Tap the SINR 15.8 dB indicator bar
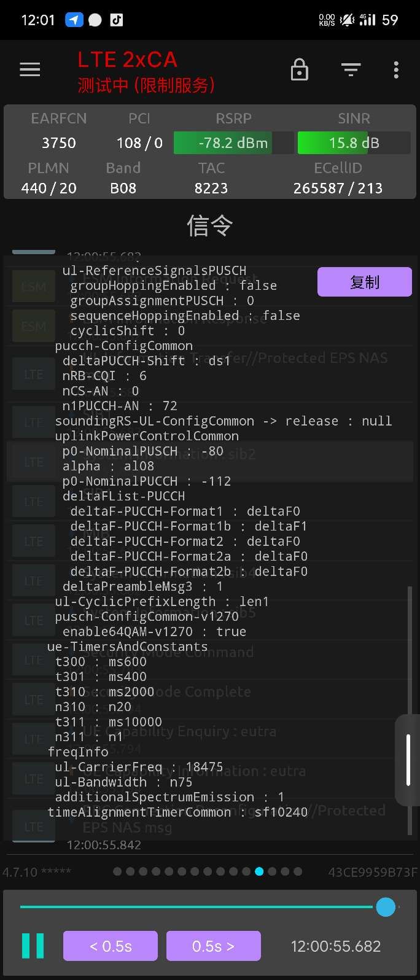Image resolution: width=420 pixels, height=980 pixels. pos(354,143)
